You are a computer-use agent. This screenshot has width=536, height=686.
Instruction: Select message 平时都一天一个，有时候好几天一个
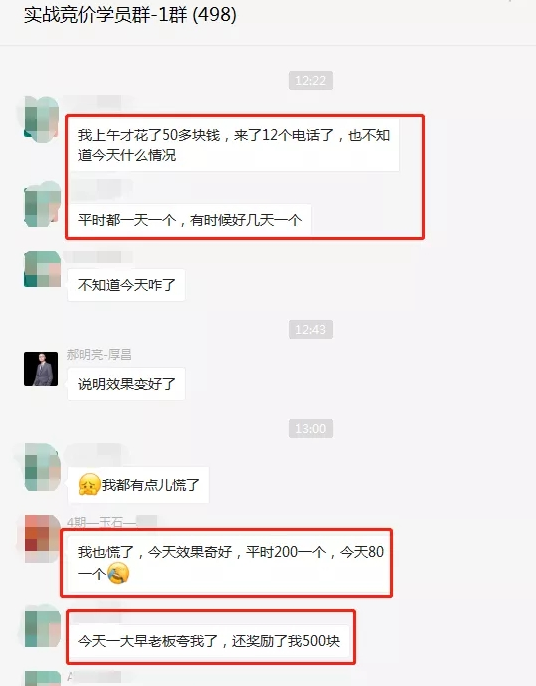pyautogui.click(x=189, y=220)
